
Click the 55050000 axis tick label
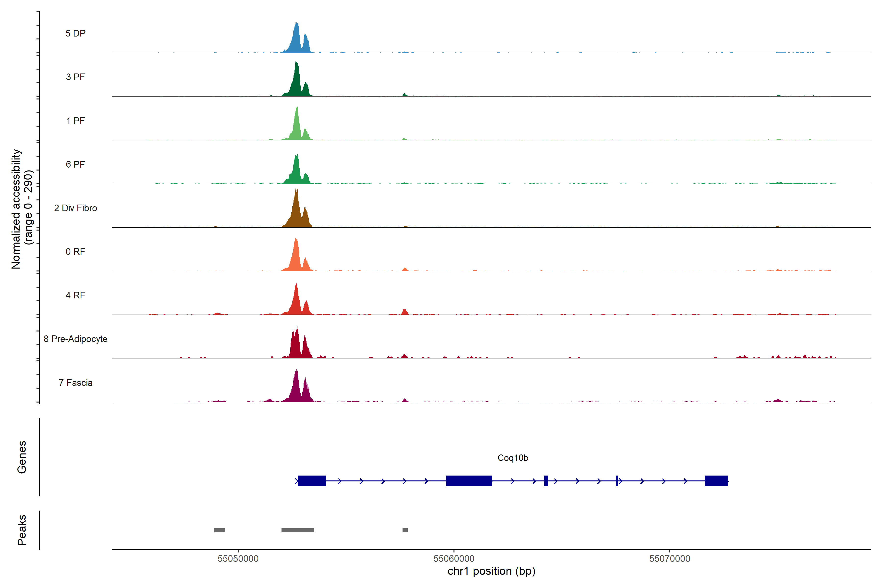pos(238,559)
